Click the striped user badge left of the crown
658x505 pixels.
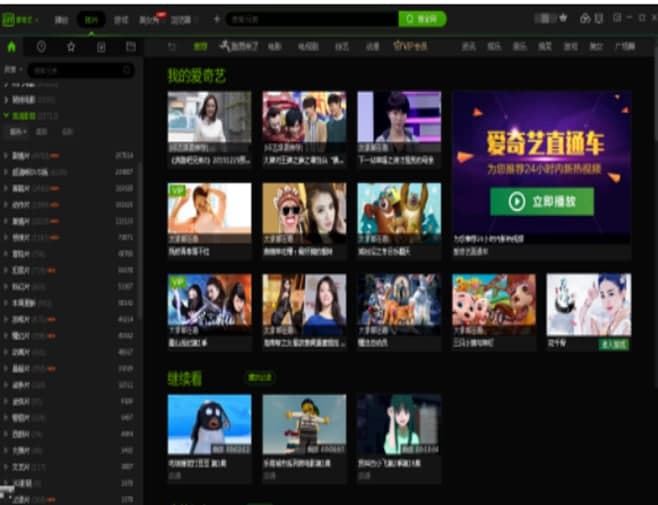coord(545,18)
